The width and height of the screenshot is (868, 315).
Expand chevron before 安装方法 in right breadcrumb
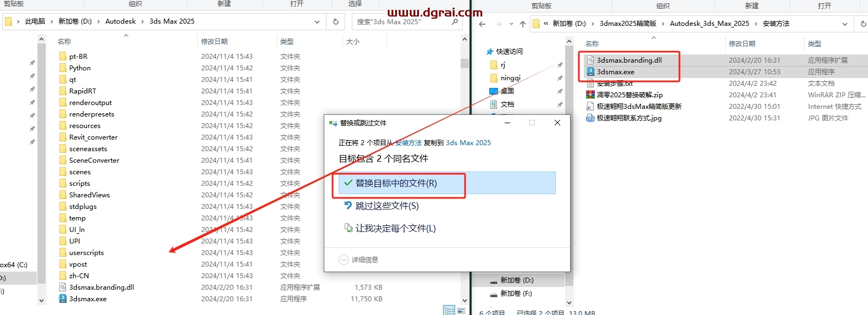click(756, 24)
